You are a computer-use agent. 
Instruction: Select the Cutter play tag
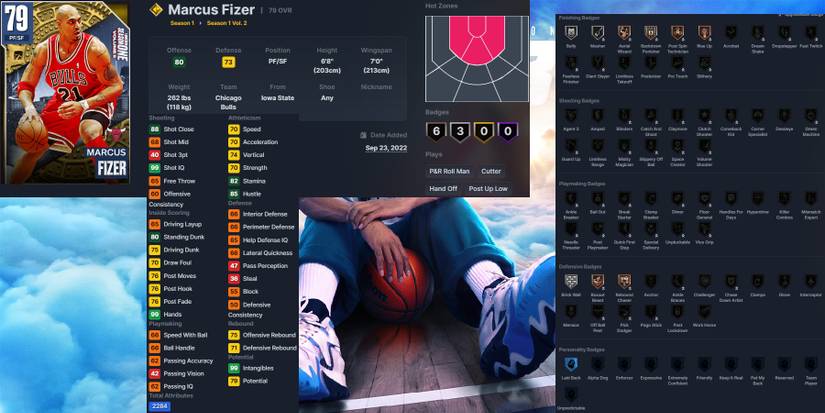pyautogui.click(x=491, y=171)
